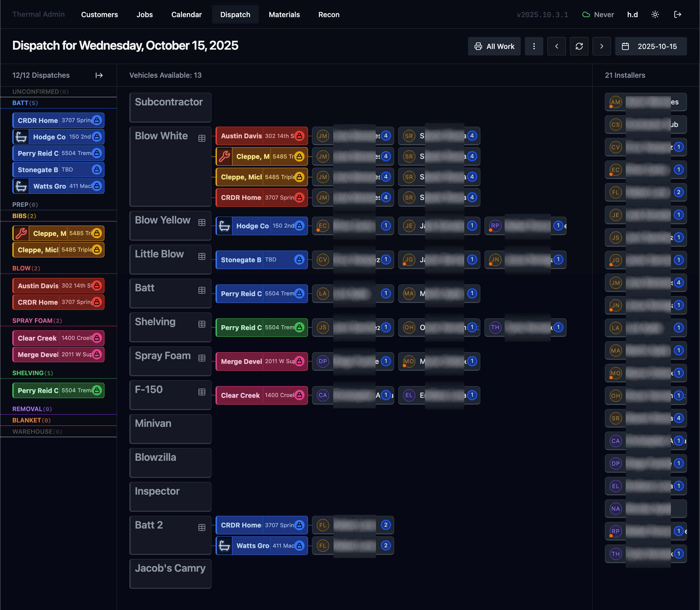Click the refresh dispatch icon
The height and width of the screenshot is (610, 700).
(579, 46)
